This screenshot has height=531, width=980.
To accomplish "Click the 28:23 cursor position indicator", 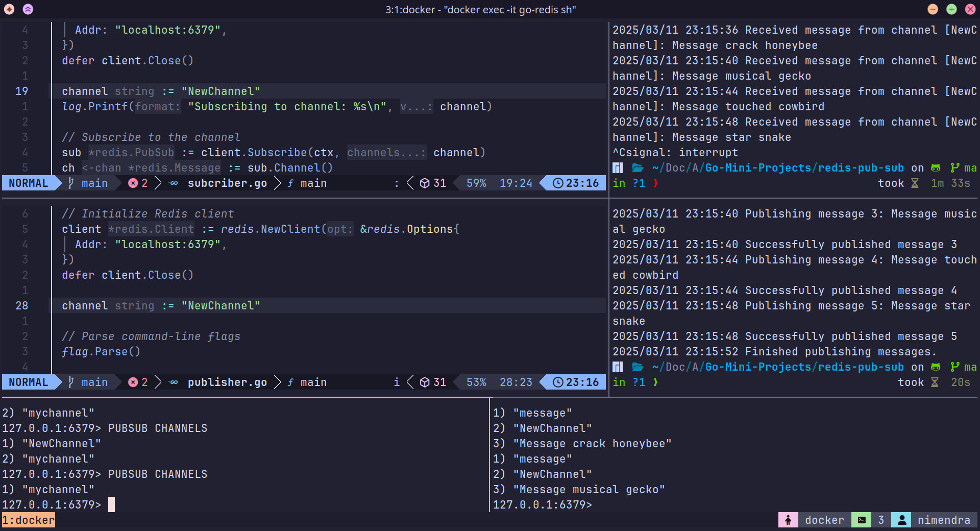I will pos(516,382).
